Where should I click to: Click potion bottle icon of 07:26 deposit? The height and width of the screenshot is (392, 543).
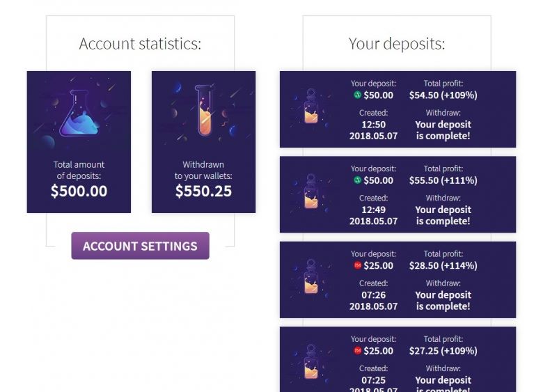(x=311, y=276)
